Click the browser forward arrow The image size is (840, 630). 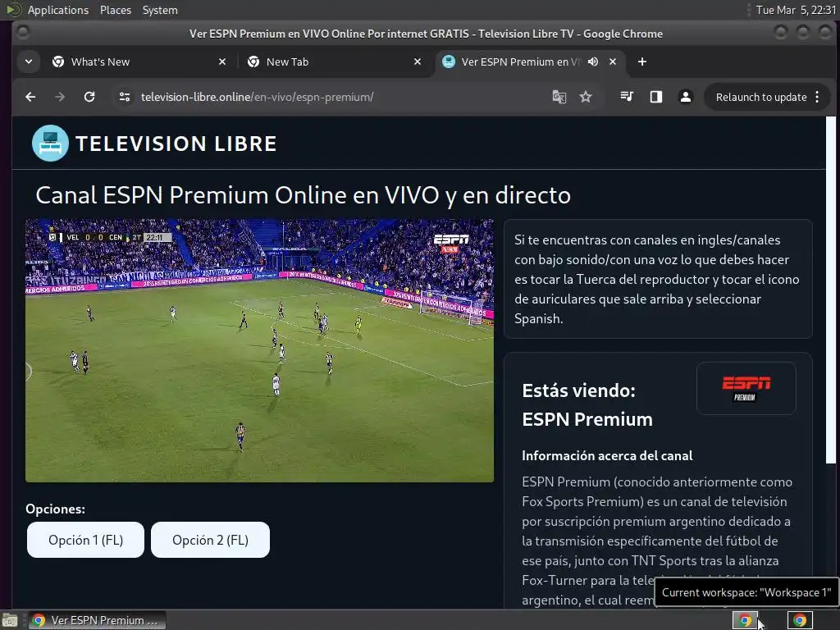point(60,97)
